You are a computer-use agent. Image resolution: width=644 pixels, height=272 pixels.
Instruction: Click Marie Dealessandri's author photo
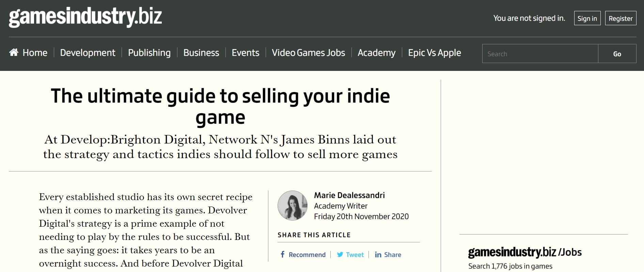tap(293, 206)
